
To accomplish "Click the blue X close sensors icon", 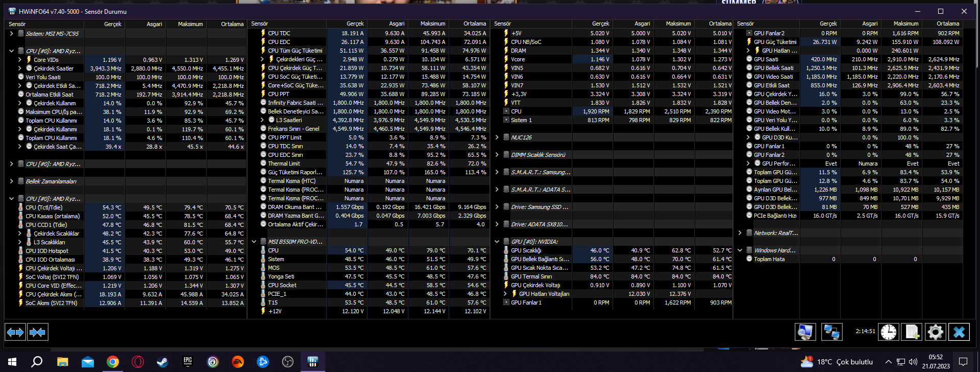I will pyautogui.click(x=959, y=332).
